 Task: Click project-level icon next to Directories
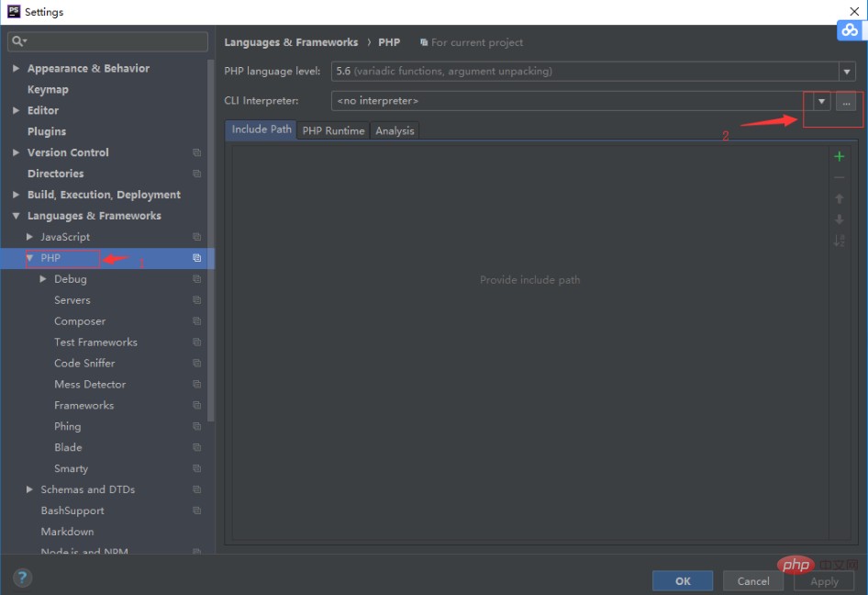(196, 174)
